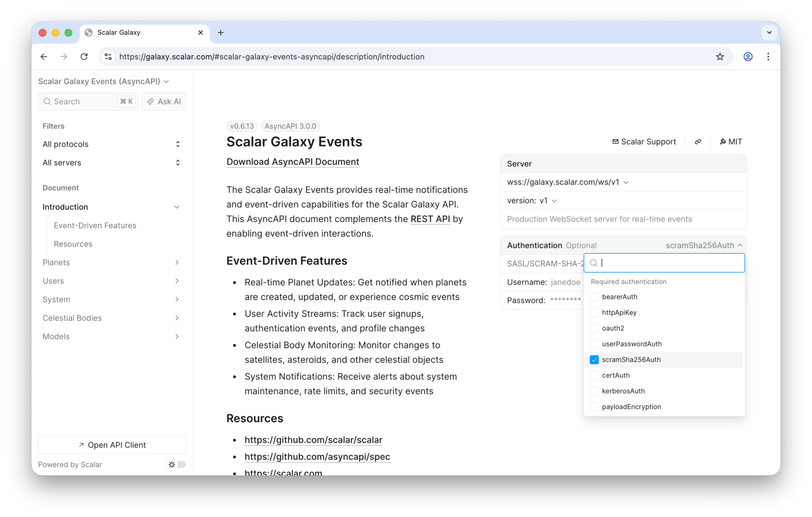Check the payloadEncryption checkbox

tap(594, 407)
